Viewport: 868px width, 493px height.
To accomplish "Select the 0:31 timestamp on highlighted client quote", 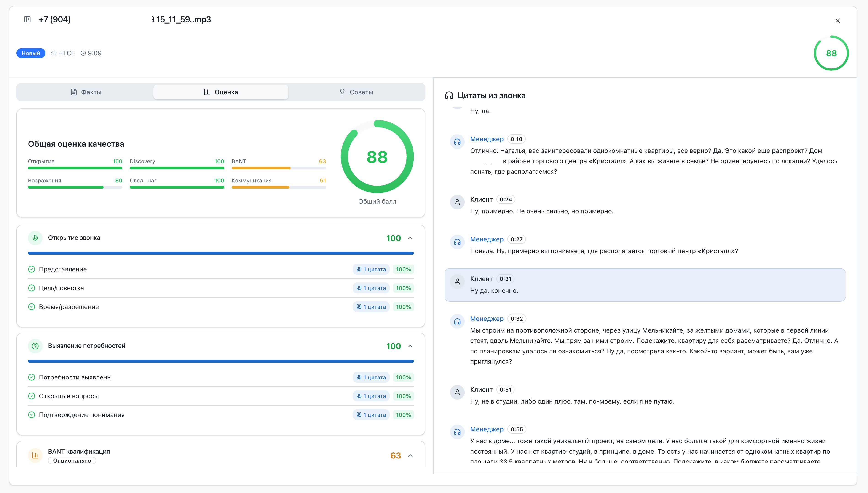I will 505,279.
